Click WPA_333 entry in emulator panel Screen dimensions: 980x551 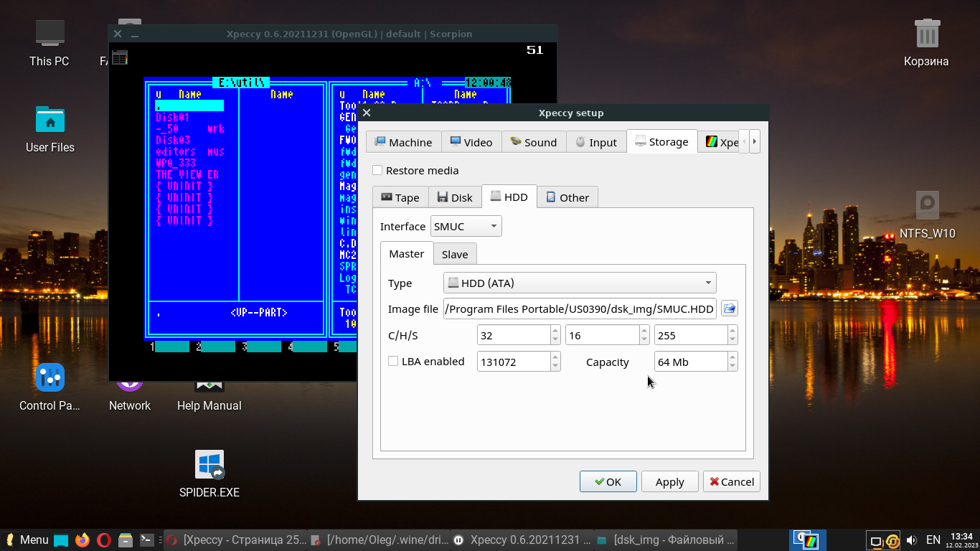tap(175, 164)
